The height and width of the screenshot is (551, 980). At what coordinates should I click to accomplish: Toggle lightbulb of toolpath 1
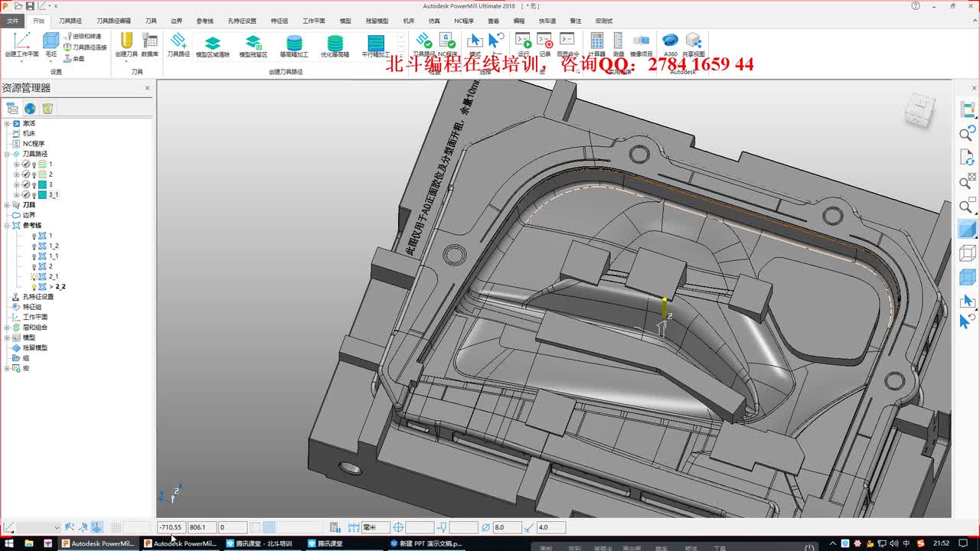tap(34, 165)
